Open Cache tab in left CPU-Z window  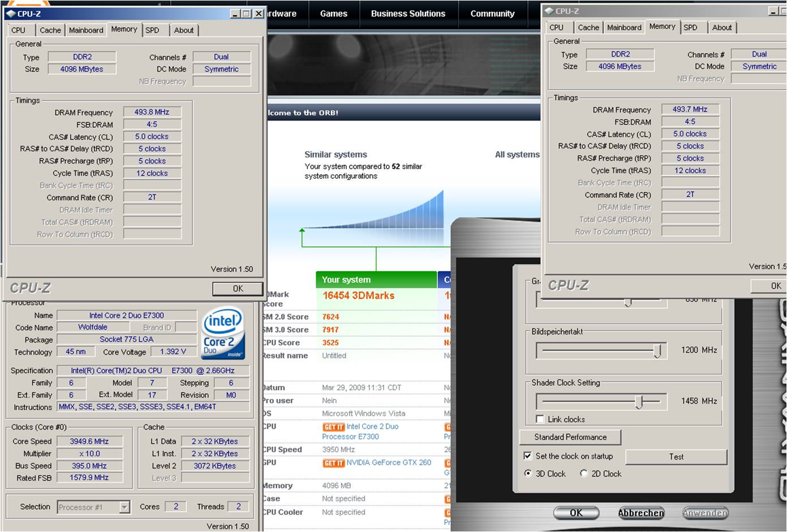(x=50, y=31)
